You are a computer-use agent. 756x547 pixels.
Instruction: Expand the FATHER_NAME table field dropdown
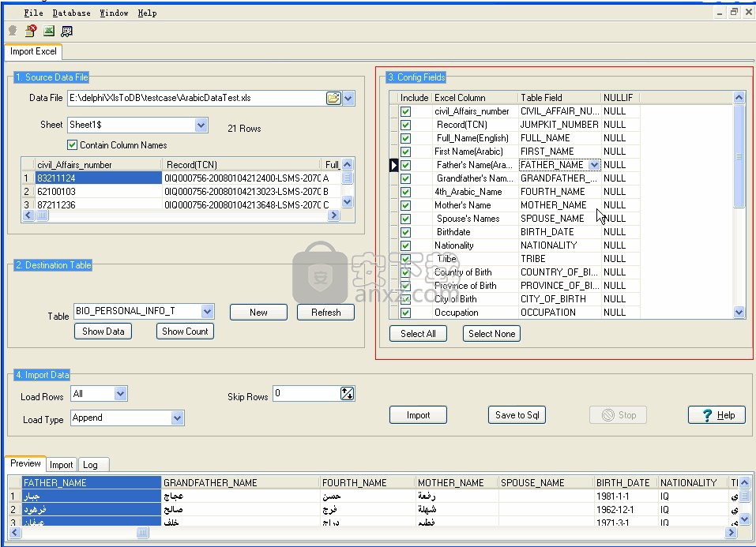[594, 165]
